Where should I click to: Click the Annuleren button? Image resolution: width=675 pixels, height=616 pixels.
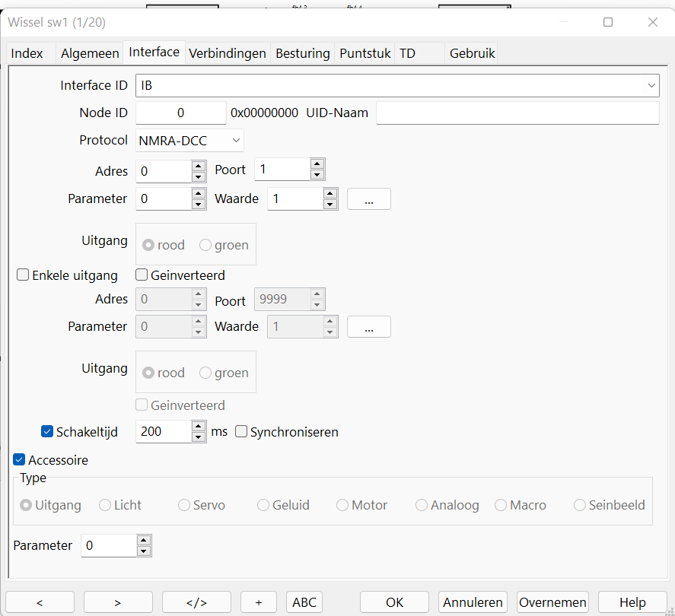click(x=473, y=602)
